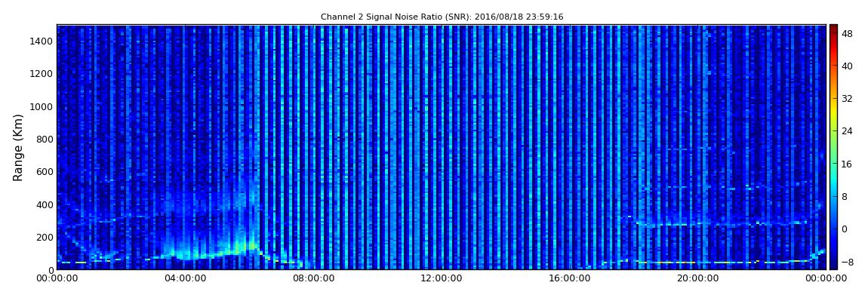The width and height of the screenshot is (868, 307).
Task: Click the colorbar tick label 40
Action: tap(847, 66)
